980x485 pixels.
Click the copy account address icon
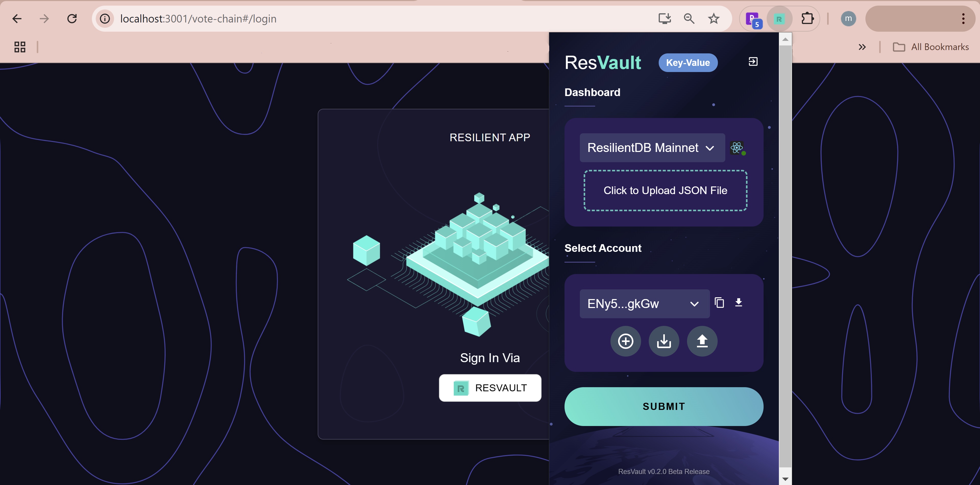720,302
